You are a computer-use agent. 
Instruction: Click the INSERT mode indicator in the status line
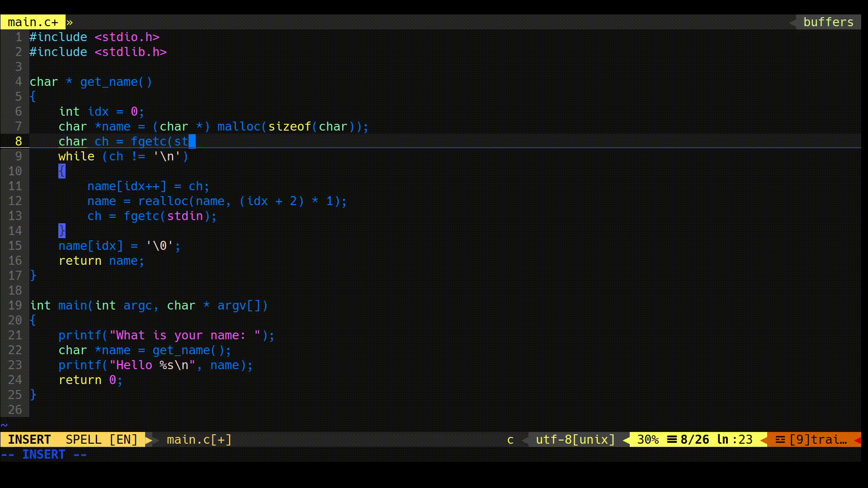click(29, 439)
